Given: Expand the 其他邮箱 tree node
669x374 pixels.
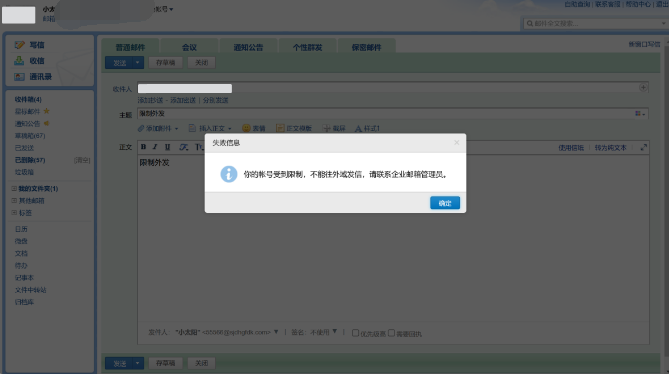Looking at the screenshot, I should tap(14, 200).
